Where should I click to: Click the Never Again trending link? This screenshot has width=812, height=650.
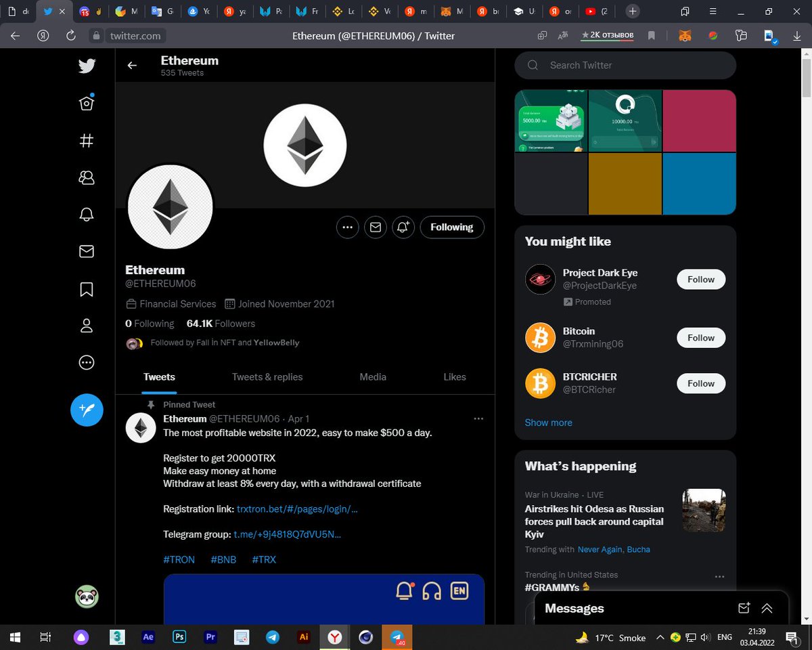tap(600, 549)
